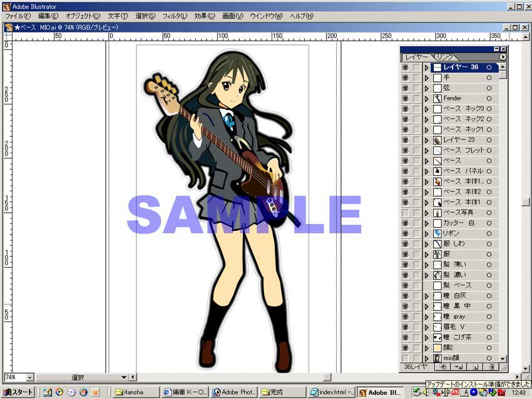
Task: Click the zoom percentage field 74%
Action: pos(15,377)
